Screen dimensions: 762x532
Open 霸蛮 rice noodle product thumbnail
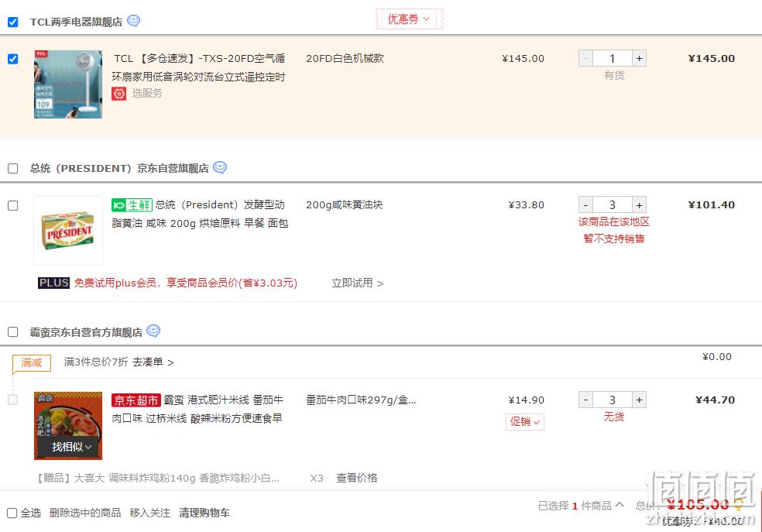pos(68,426)
